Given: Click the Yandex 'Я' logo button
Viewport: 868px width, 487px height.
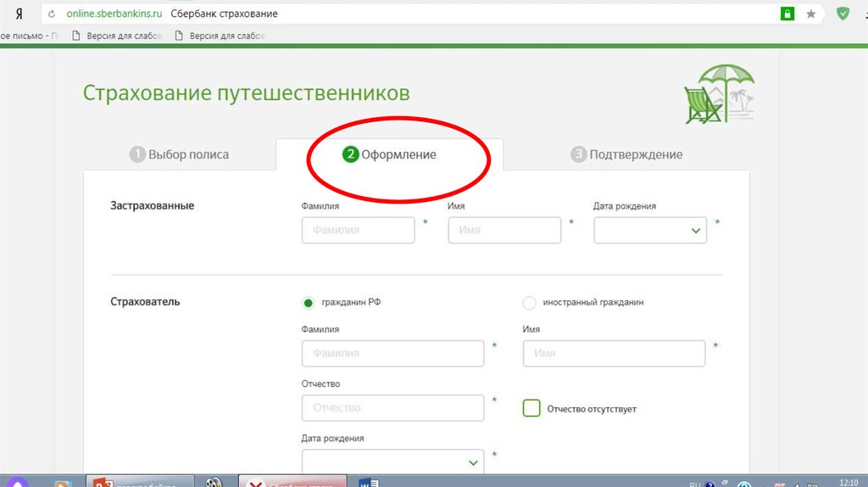Looking at the screenshot, I should [x=8, y=14].
